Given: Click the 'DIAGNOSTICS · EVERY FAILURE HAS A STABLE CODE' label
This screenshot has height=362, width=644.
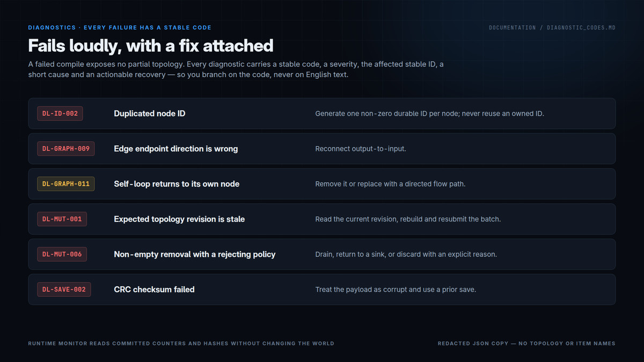Looking at the screenshot, I should tap(120, 27).
